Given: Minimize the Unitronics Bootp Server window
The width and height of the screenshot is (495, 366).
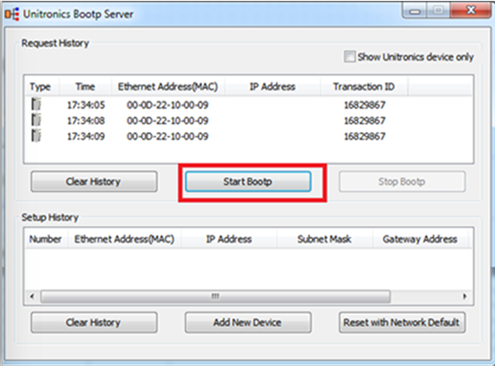Looking at the screenshot, I should tap(415, 12).
